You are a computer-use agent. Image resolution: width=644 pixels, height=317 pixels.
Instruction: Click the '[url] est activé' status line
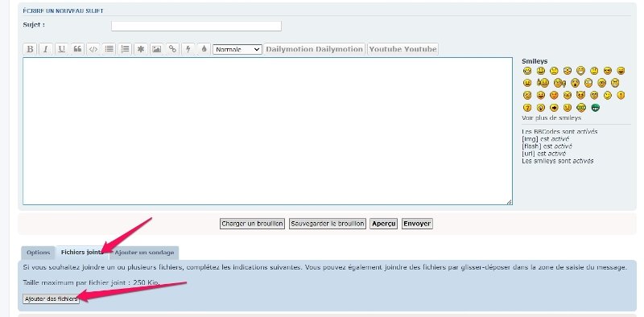pos(544,154)
